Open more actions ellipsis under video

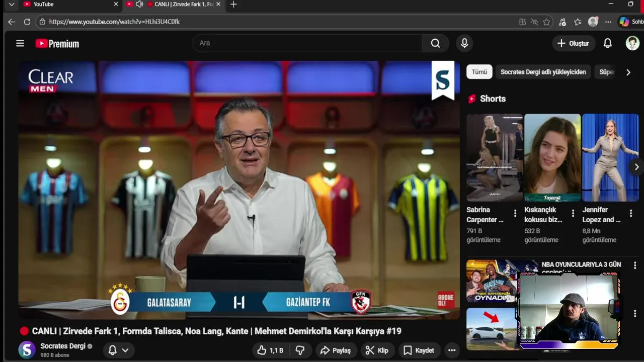pos(452,350)
